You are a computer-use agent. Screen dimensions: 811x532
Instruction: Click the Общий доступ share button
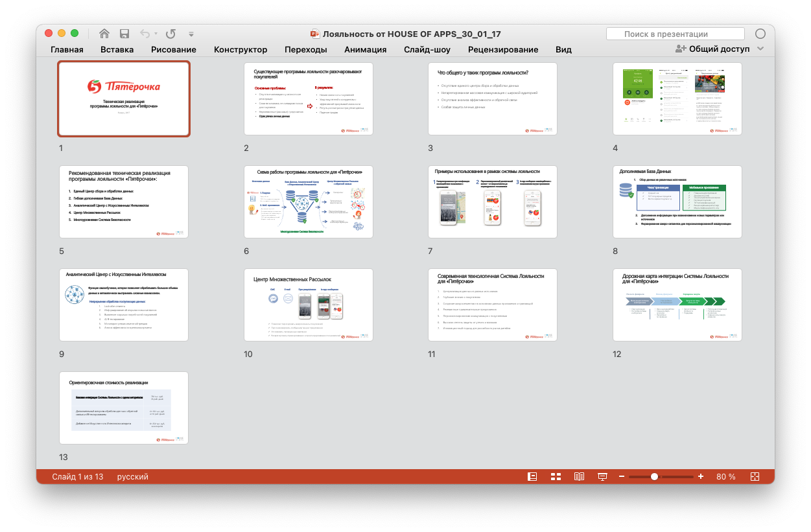pyautogui.click(x=712, y=49)
